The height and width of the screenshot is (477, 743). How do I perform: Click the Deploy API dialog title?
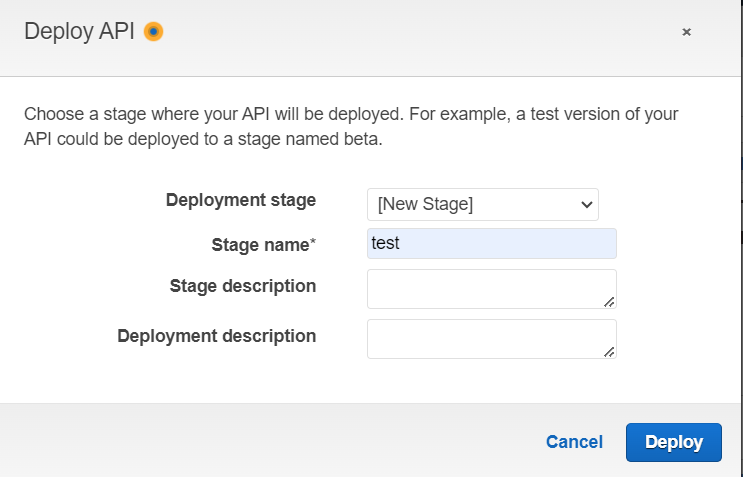[80, 32]
